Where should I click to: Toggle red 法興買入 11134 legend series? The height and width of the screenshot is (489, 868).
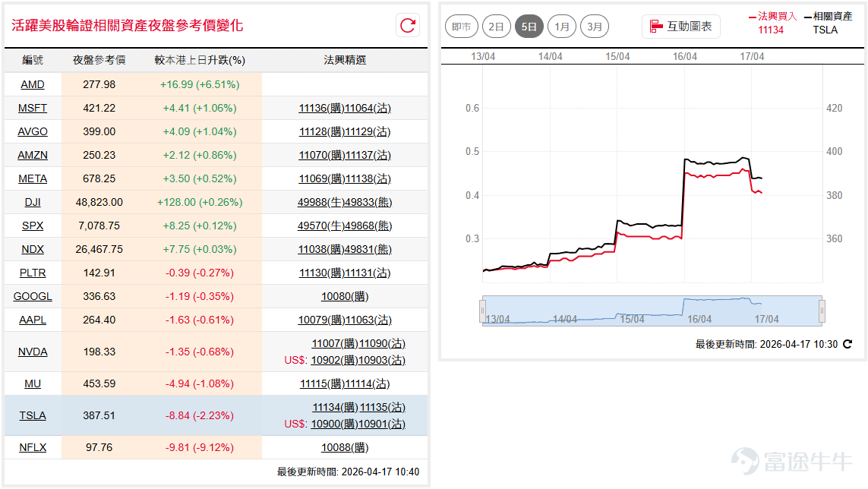tap(772, 23)
